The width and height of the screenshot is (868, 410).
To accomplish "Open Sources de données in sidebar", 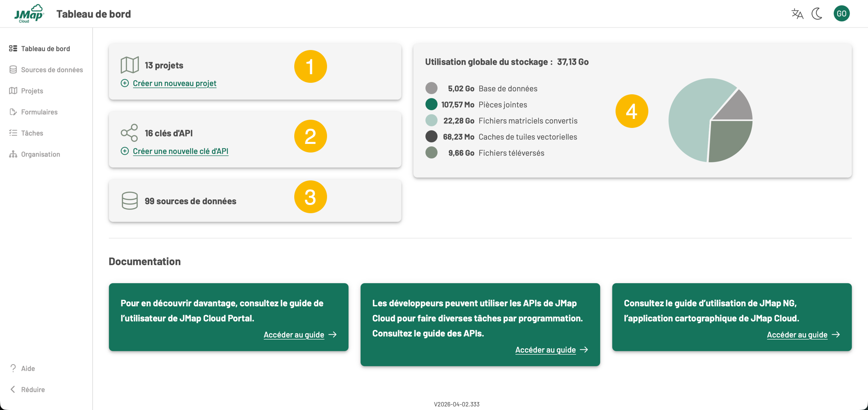I will pyautogui.click(x=52, y=70).
